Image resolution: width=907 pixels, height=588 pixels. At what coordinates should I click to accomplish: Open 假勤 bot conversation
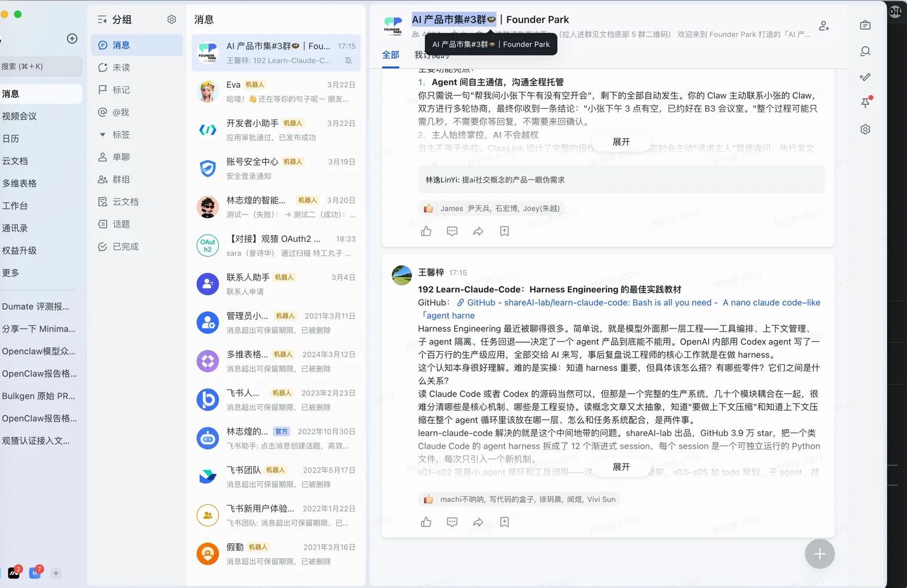click(276, 553)
